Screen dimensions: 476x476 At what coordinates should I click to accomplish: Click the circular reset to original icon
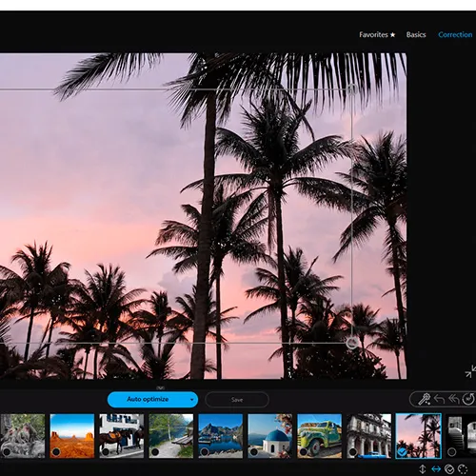(x=468, y=399)
